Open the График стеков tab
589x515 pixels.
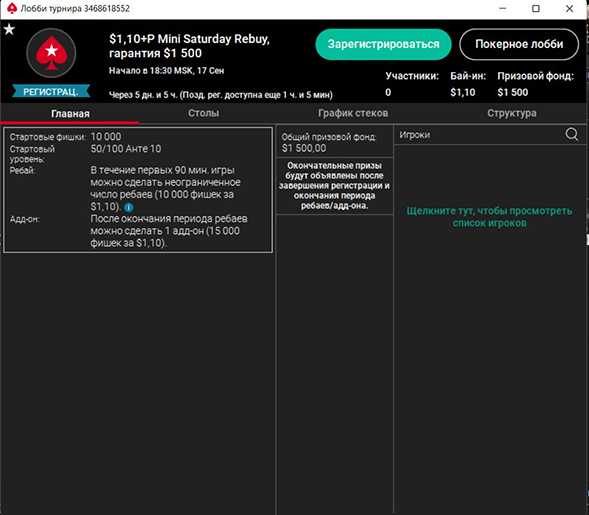[353, 113]
